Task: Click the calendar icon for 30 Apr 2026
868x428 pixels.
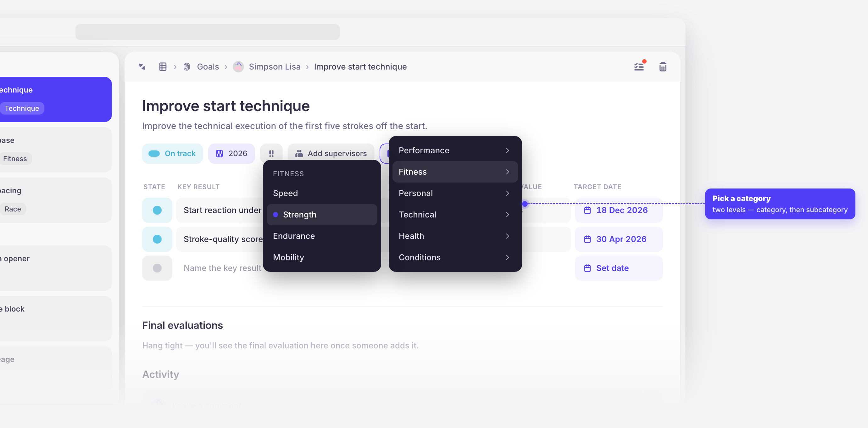Action: (587, 239)
